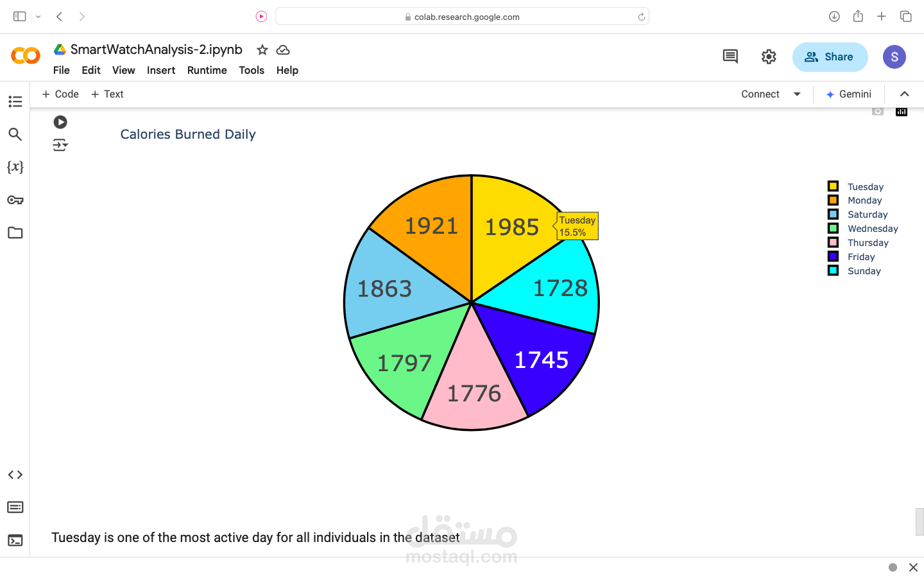Expand the Connect options dropdown arrow
Viewport: 924px width, 578px height.
point(797,94)
